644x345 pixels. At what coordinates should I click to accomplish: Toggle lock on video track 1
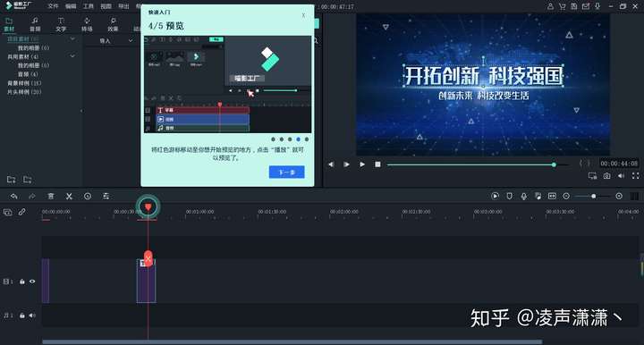point(22,282)
